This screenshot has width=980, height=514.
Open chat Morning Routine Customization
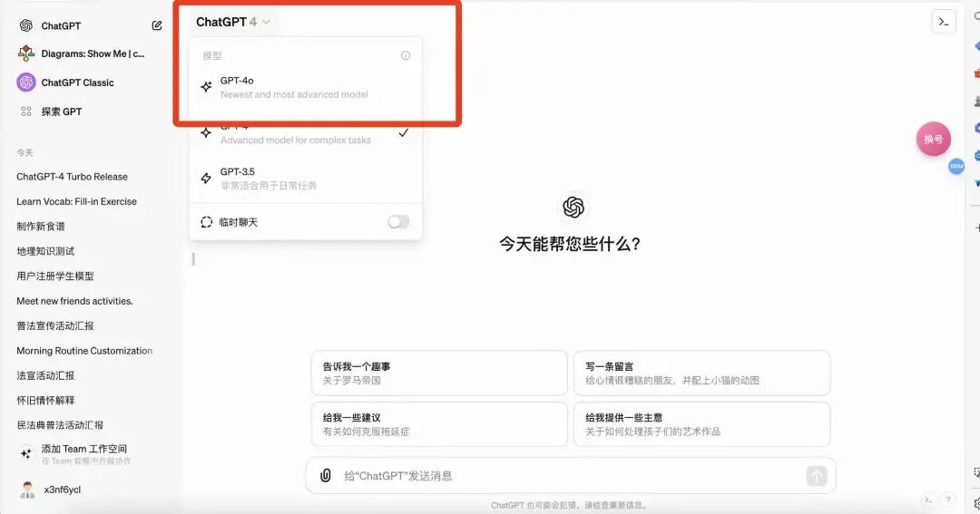(x=84, y=351)
